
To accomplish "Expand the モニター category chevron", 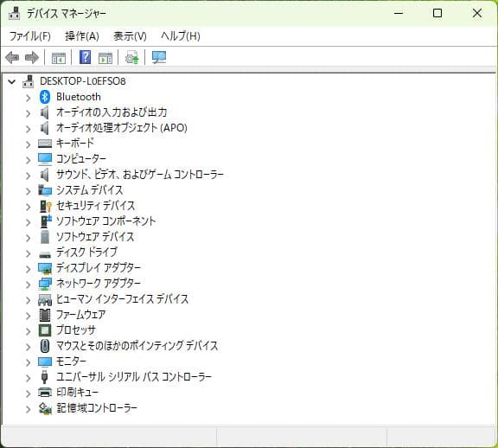I will [x=29, y=362].
